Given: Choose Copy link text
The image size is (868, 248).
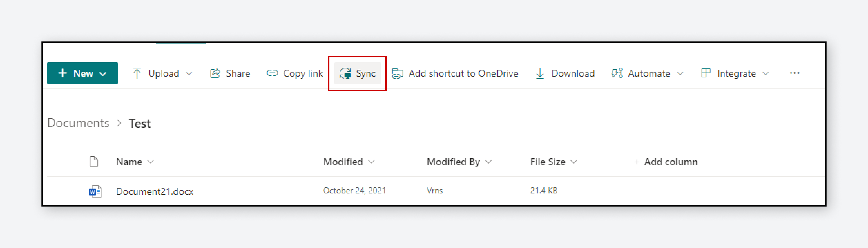Looking at the screenshot, I should (303, 73).
